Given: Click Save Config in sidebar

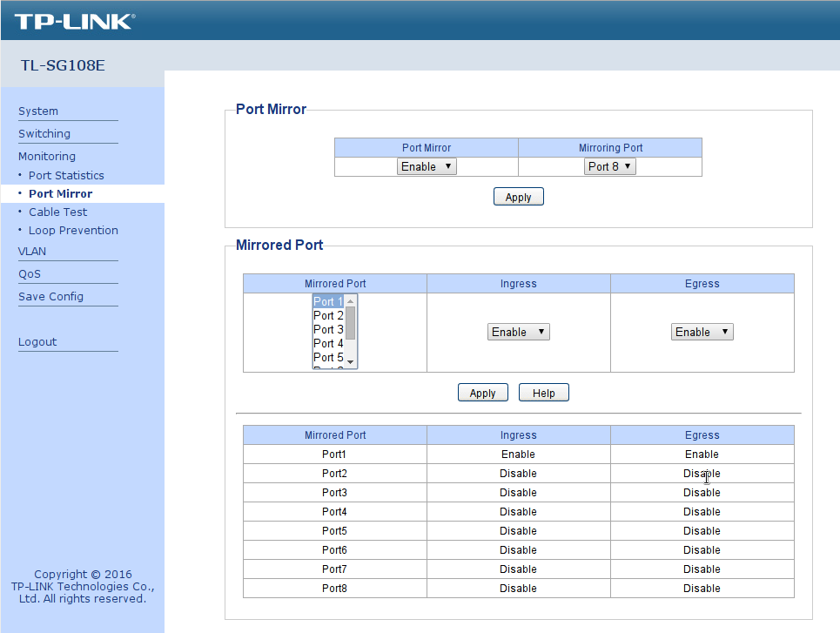Looking at the screenshot, I should [x=50, y=297].
